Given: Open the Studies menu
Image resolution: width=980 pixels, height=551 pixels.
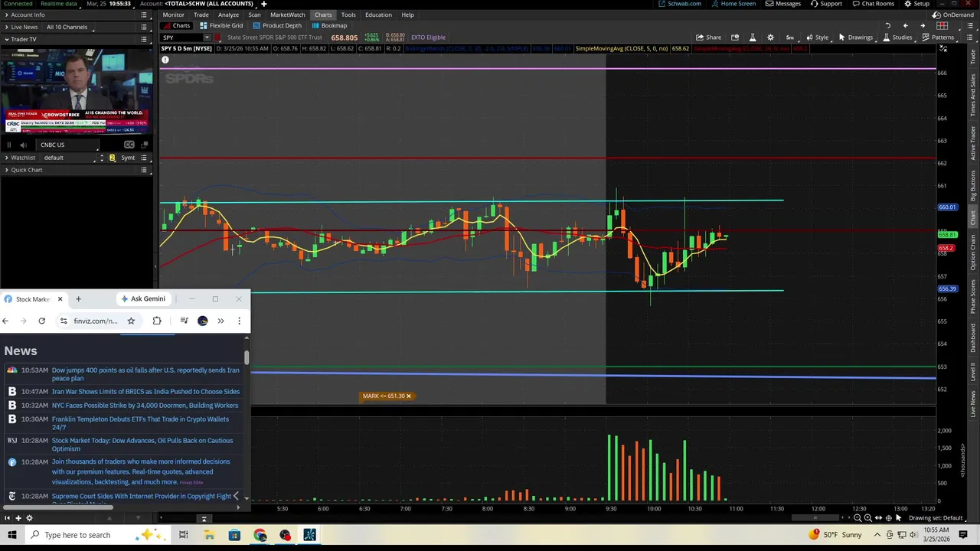Looking at the screenshot, I should 897,37.
